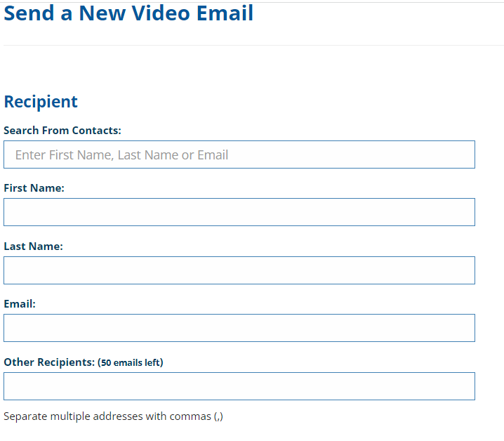
Task: Click the 'Last Name:' label
Action: [x=34, y=246]
